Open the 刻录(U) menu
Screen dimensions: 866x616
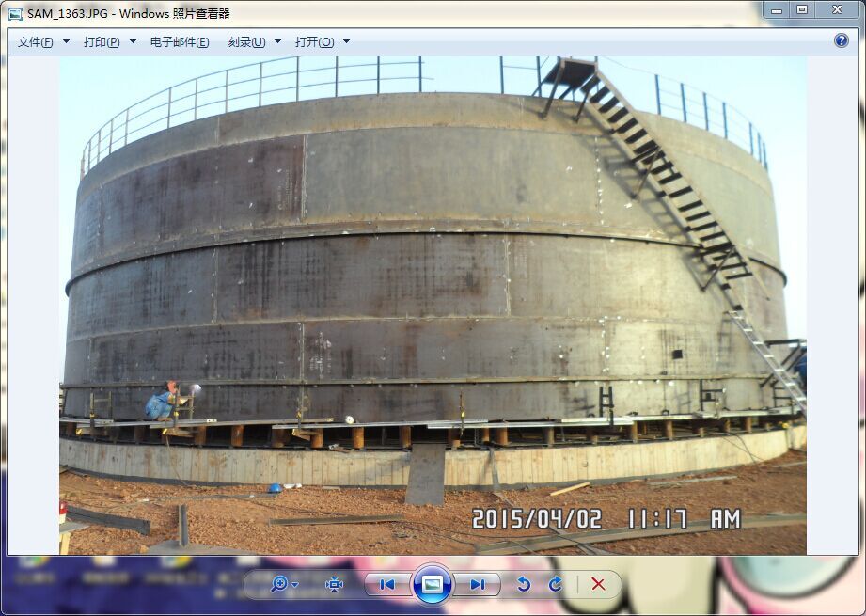tap(246, 42)
